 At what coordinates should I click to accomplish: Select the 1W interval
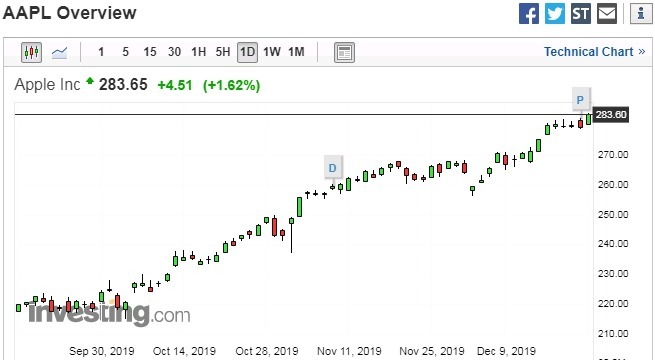pos(272,52)
